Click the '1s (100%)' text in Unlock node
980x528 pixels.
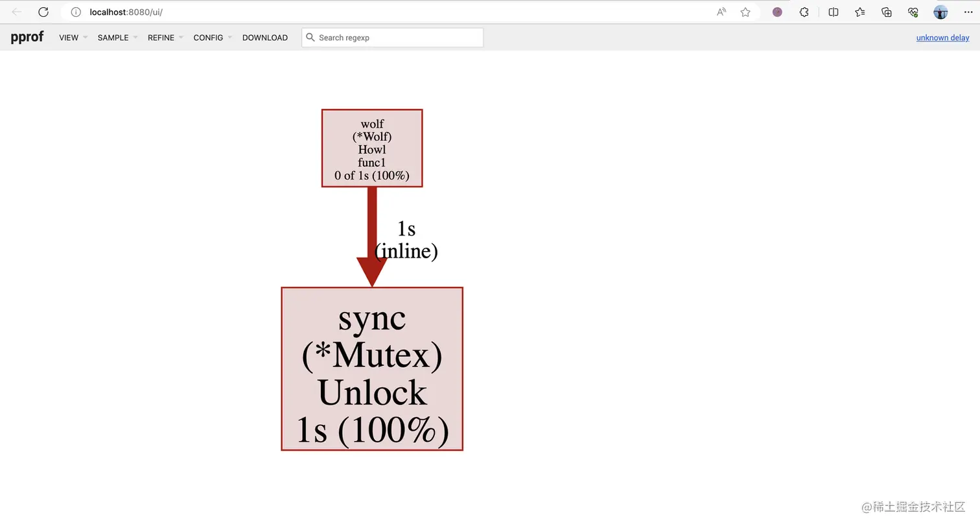pyautogui.click(x=373, y=430)
